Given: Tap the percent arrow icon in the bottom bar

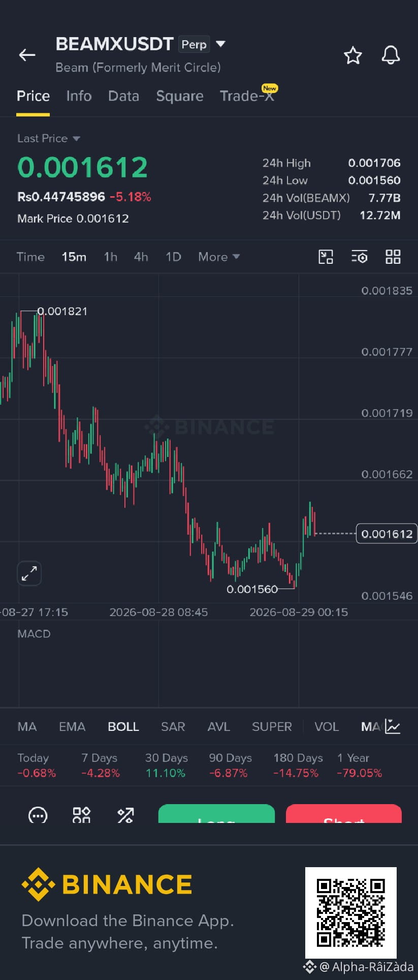Looking at the screenshot, I should point(125,815).
